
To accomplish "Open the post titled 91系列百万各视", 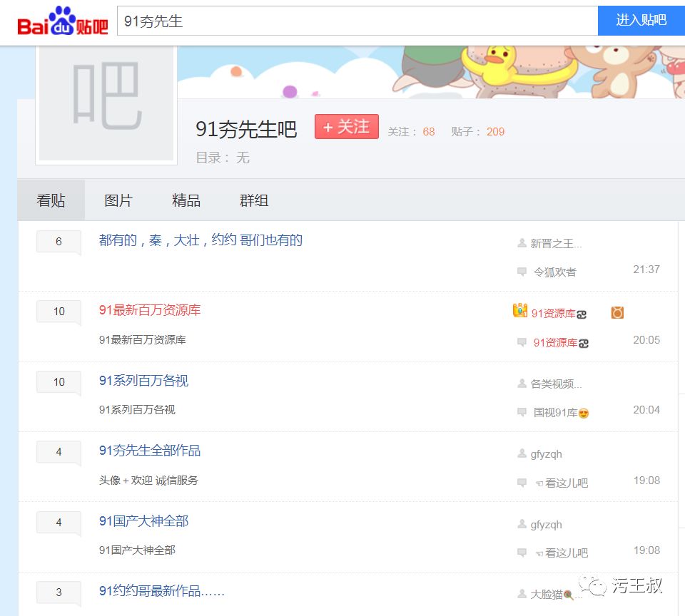I will (x=143, y=380).
